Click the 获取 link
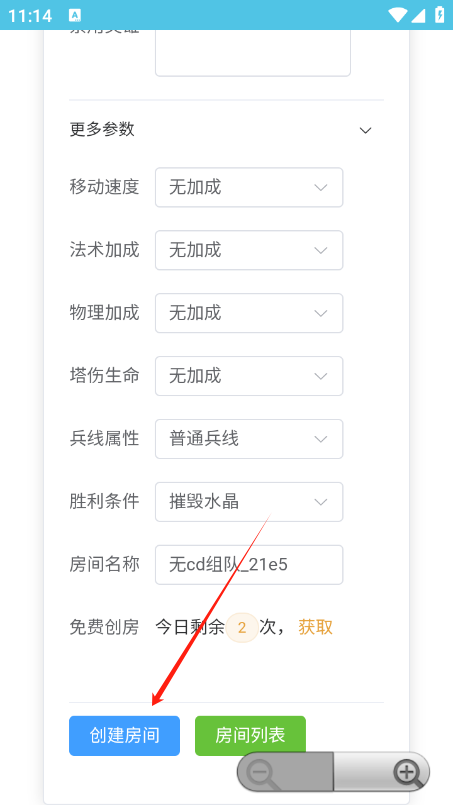The height and width of the screenshot is (805, 453). pyautogui.click(x=315, y=627)
